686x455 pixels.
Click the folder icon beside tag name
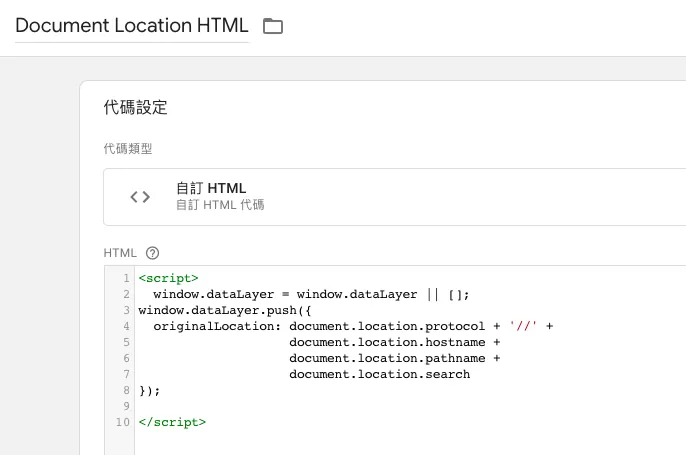[x=273, y=26]
